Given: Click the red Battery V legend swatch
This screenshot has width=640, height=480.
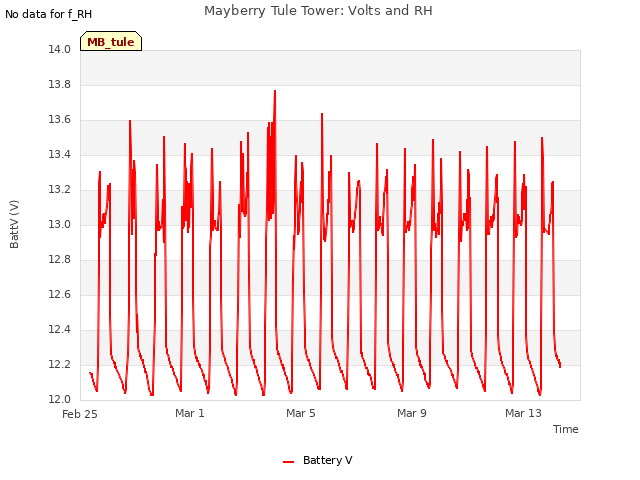Looking at the screenshot, I should (x=288, y=462).
